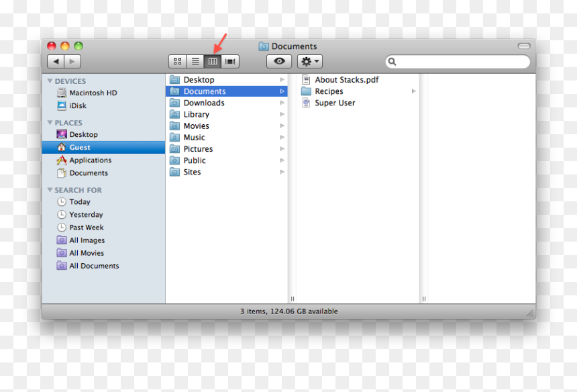
Task: Select column view button
Action: click(213, 62)
